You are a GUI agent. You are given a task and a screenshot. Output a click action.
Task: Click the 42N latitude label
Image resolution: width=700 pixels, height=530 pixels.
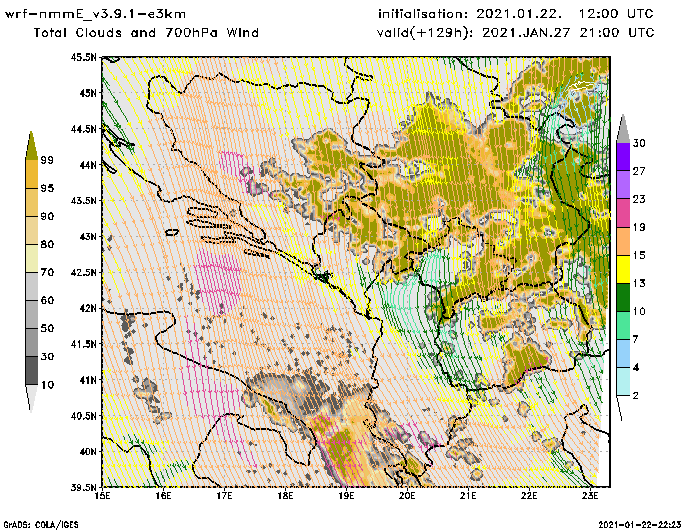[87, 308]
